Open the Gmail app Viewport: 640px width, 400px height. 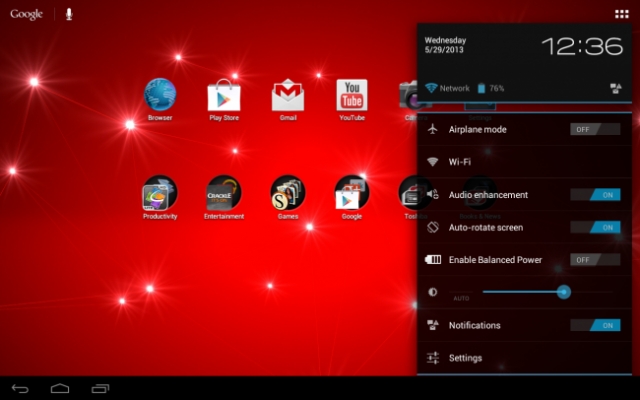click(288, 96)
